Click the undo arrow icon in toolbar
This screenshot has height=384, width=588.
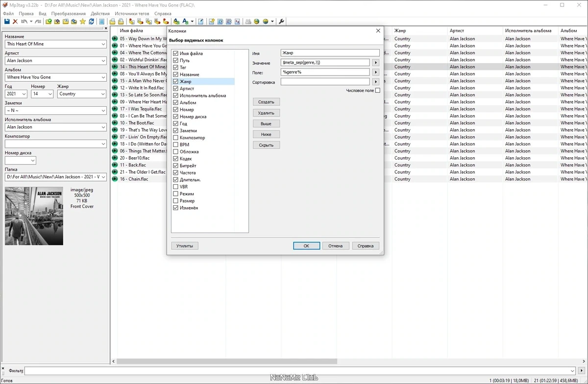(x=24, y=22)
